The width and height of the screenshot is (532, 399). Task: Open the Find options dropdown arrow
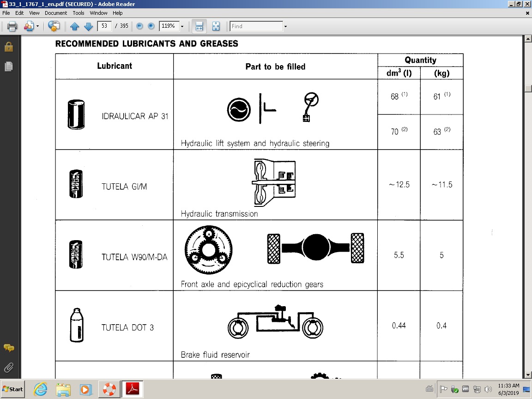click(x=285, y=26)
